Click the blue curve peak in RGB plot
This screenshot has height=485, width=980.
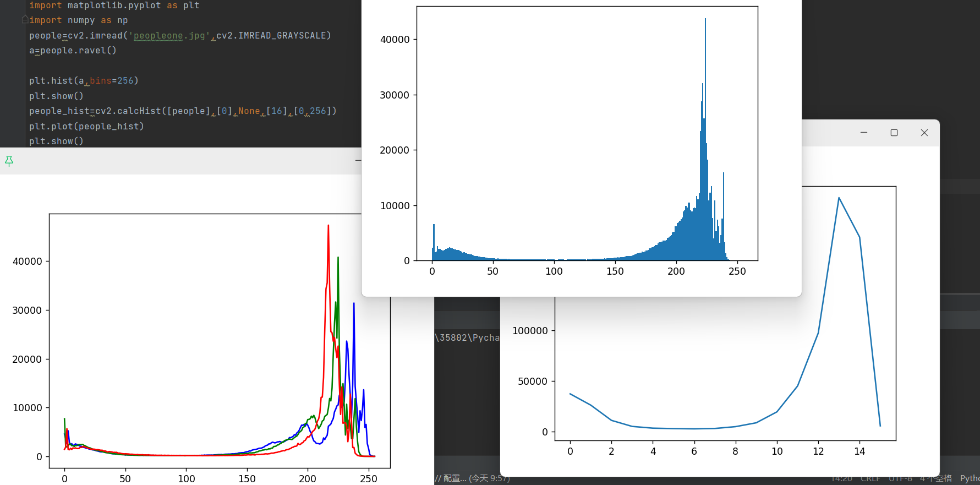354,304
